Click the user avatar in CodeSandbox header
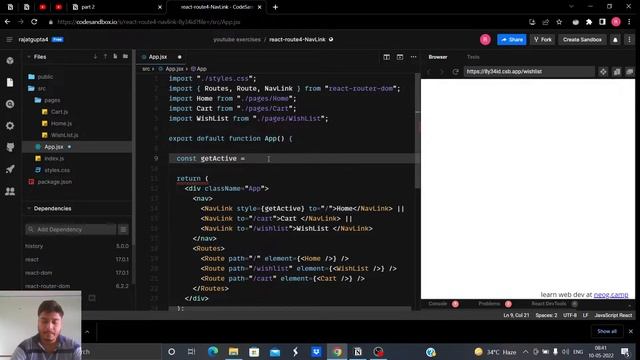Viewport: 640px width, 360px height. coord(485,40)
